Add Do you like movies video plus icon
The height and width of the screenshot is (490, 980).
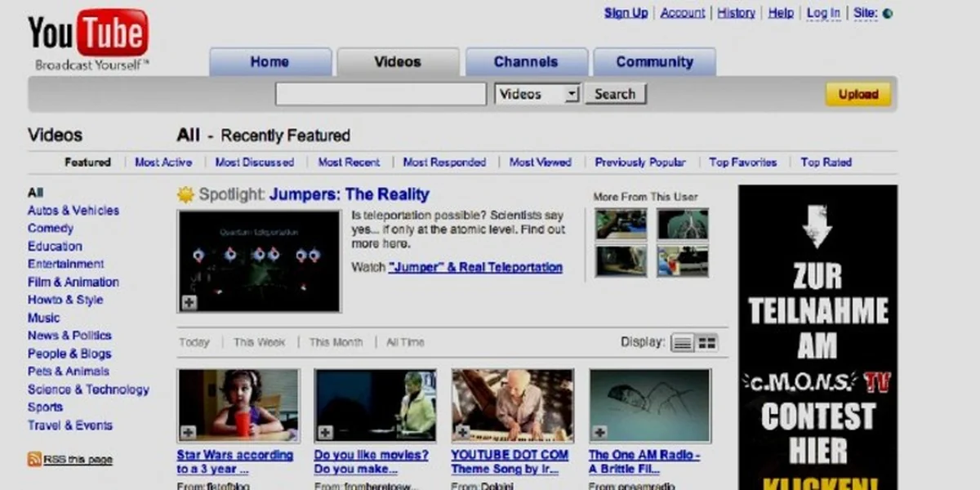click(x=326, y=432)
